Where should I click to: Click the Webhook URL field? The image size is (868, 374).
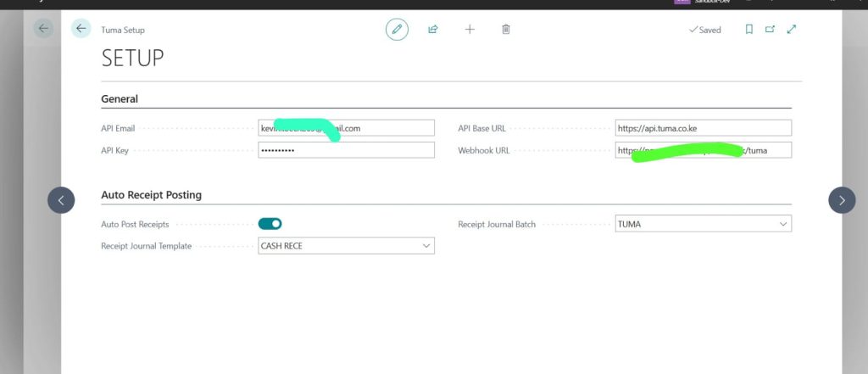click(703, 150)
